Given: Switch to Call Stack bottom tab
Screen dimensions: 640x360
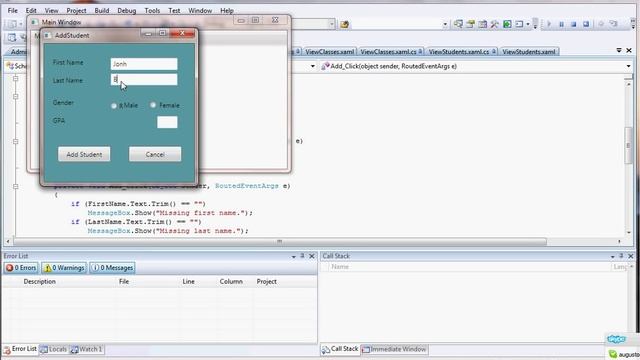Looking at the screenshot, I should [x=340, y=349].
